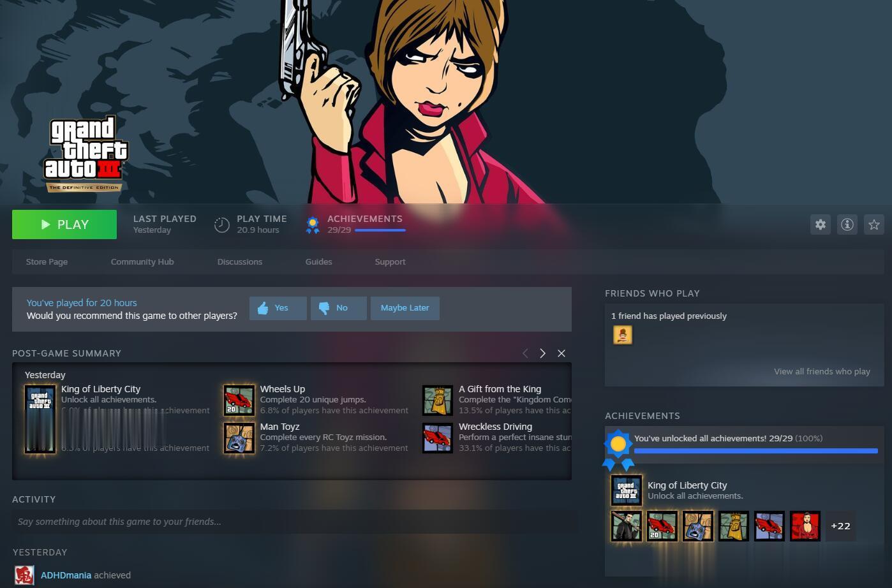Click the Grand Theft Auto III logo
This screenshot has width=892, height=588.
pos(85,154)
